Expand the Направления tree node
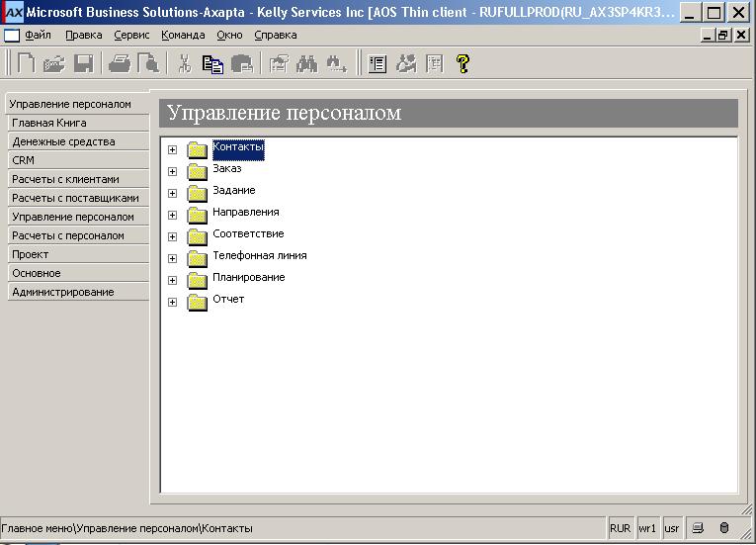 tap(172, 215)
